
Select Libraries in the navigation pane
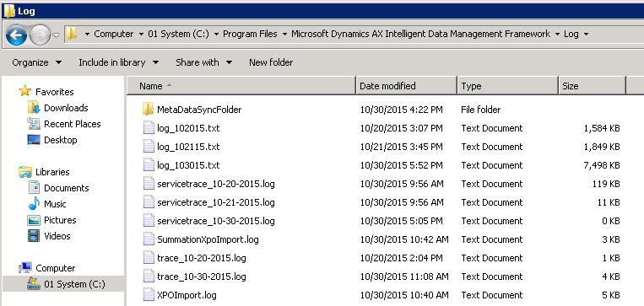(x=52, y=172)
